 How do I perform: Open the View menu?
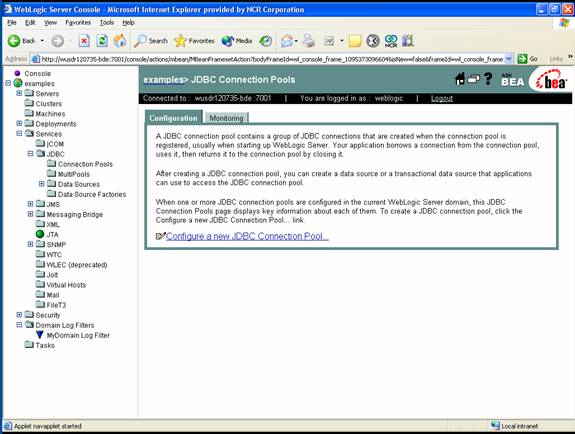51,23
